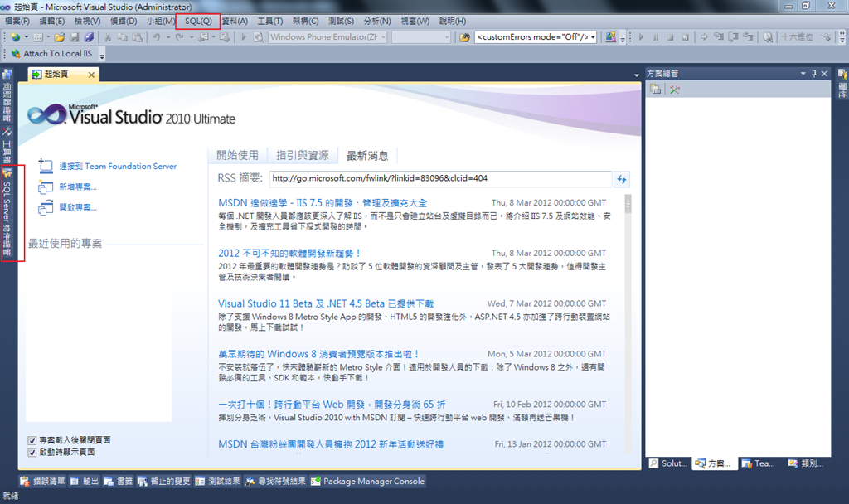Expand the Redo history dropdown arrow
This screenshot has width=849, height=504.
pyautogui.click(x=192, y=37)
